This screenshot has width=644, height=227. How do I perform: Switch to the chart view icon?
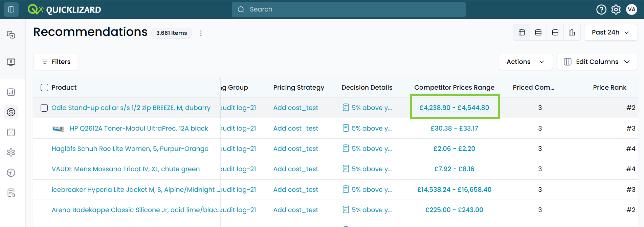[x=572, y=32]
